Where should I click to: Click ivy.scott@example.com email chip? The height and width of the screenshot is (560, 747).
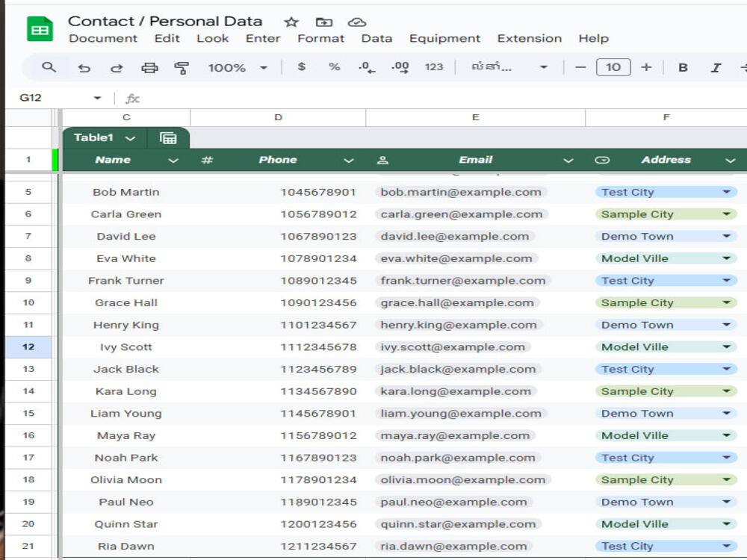453,347
